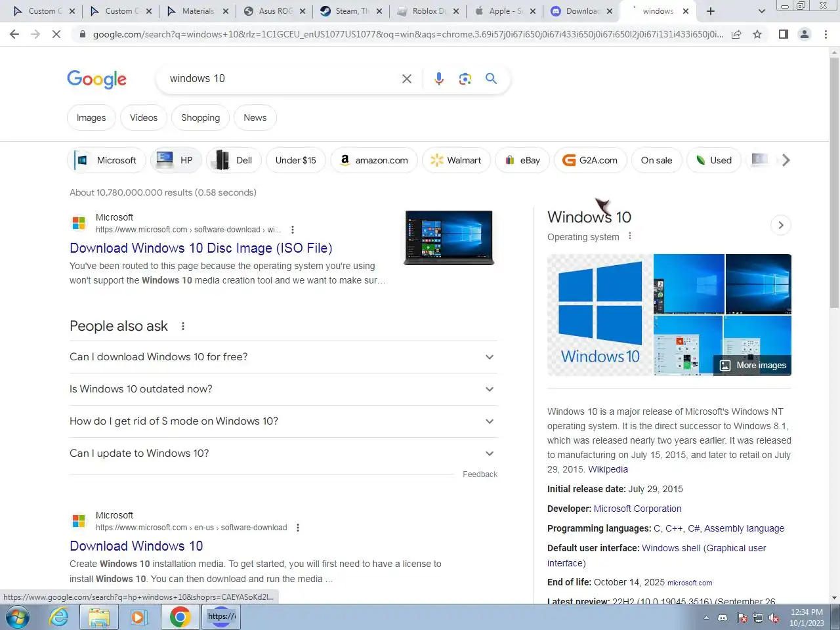Image resolution: width=840 pixels, height=630 pixels.
Task: Open People also ask options menu
Action: [x=183, y=326]
